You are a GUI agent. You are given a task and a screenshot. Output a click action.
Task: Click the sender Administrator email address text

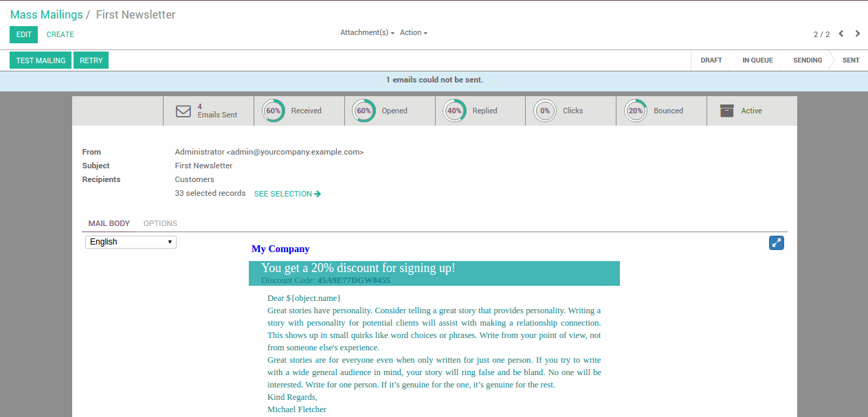pyautogui.click(x=269, y=152)
